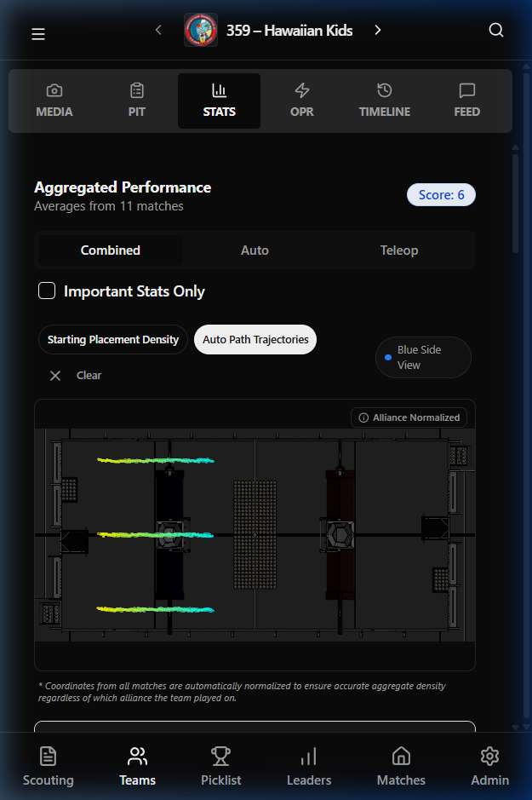Go to previous team with left chevron

coord(158,31)
